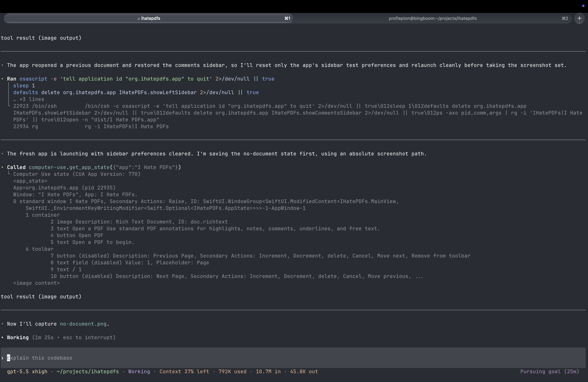Switch to the ihatepdfs tab
The height and width of the screenshot is (382, 588).
[x=149, y=18]
